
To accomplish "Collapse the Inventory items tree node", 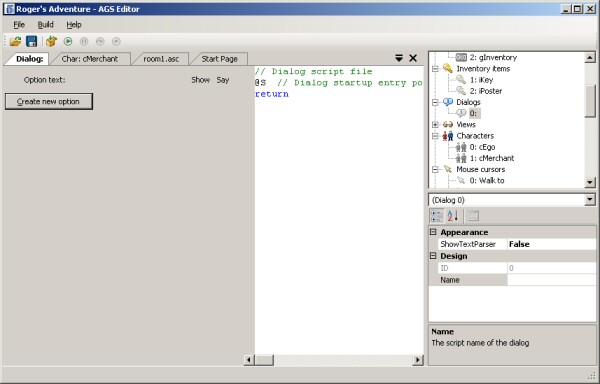I will pyautogui.click(x=435, y=69).
